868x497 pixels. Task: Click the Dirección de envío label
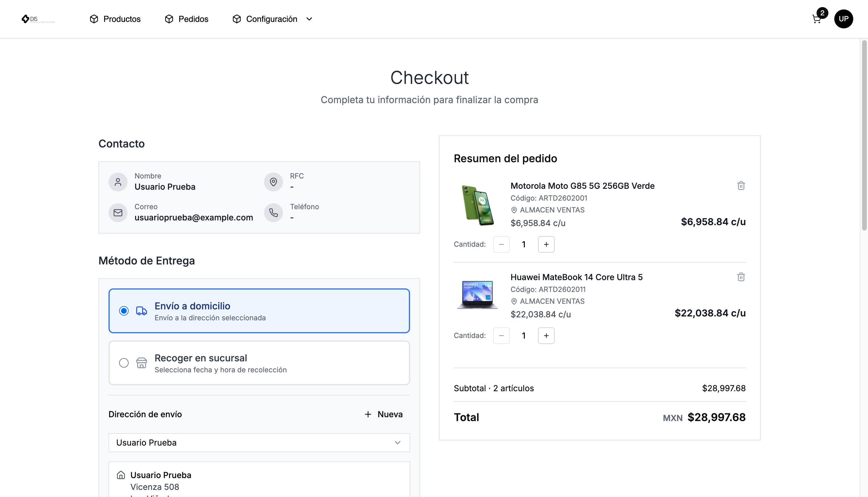click(x=145, y=414)
